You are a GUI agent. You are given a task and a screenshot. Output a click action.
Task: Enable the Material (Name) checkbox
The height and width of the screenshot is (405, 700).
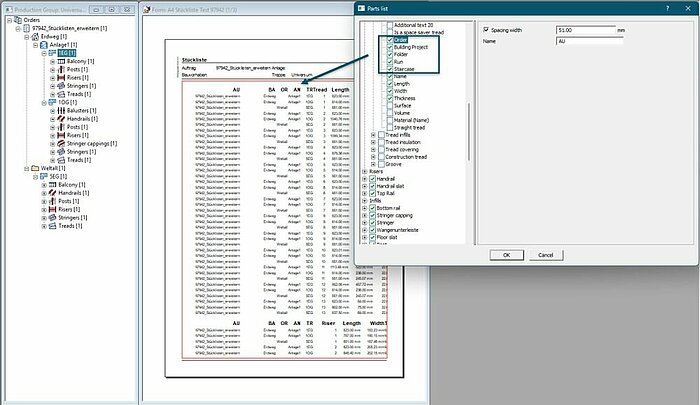tap(390, 120)
